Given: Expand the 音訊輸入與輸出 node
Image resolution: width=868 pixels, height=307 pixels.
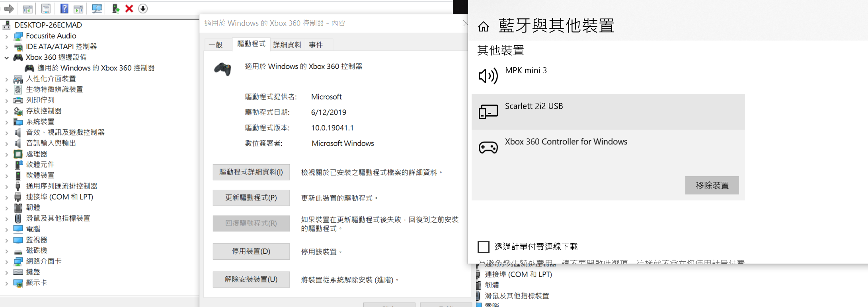Looking at the screenshot, I should (6, 144).
